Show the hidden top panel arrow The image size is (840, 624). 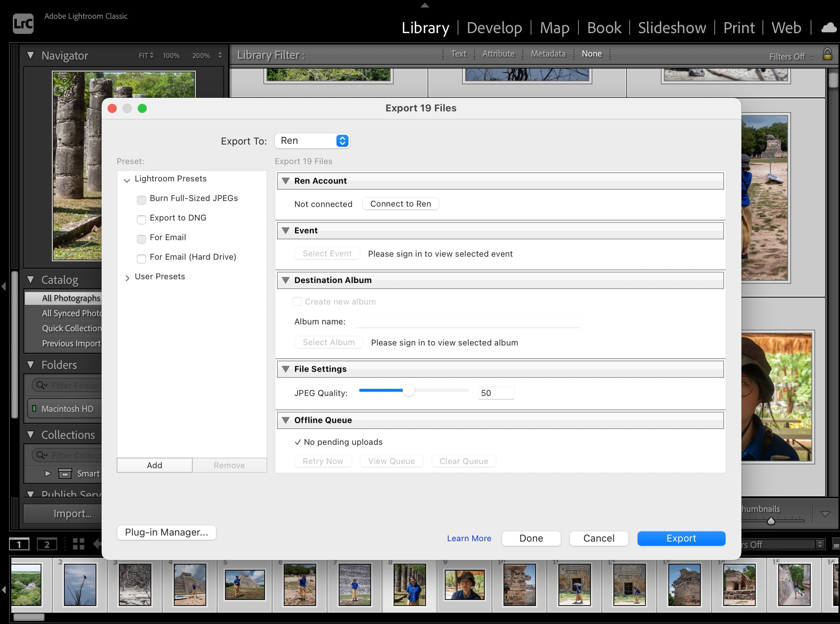point(425,5)
